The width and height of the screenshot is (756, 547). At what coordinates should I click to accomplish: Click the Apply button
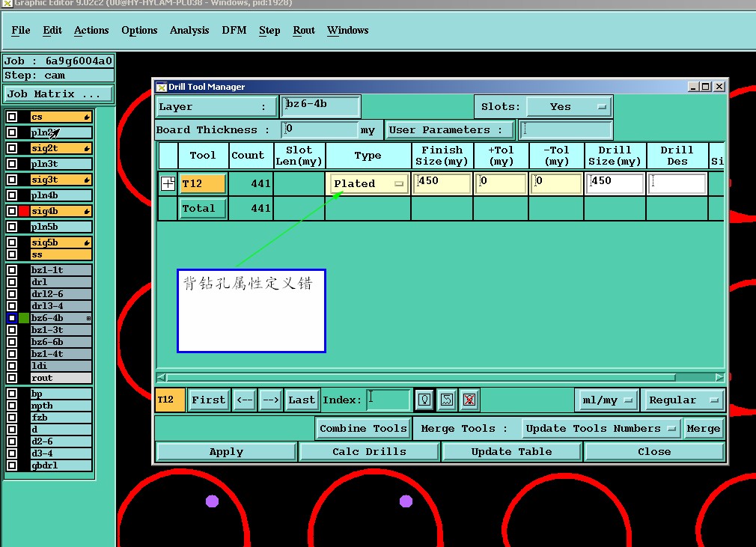tap(226, 451)
